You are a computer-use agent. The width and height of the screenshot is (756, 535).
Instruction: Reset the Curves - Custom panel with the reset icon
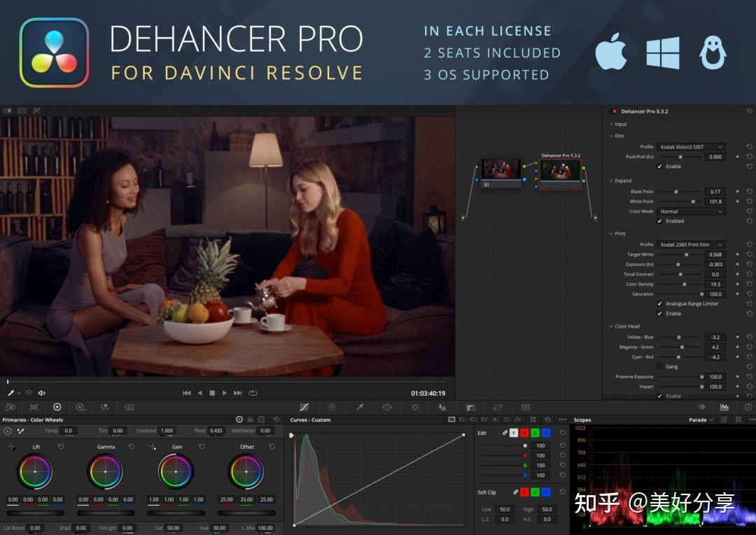coord(547,419)
